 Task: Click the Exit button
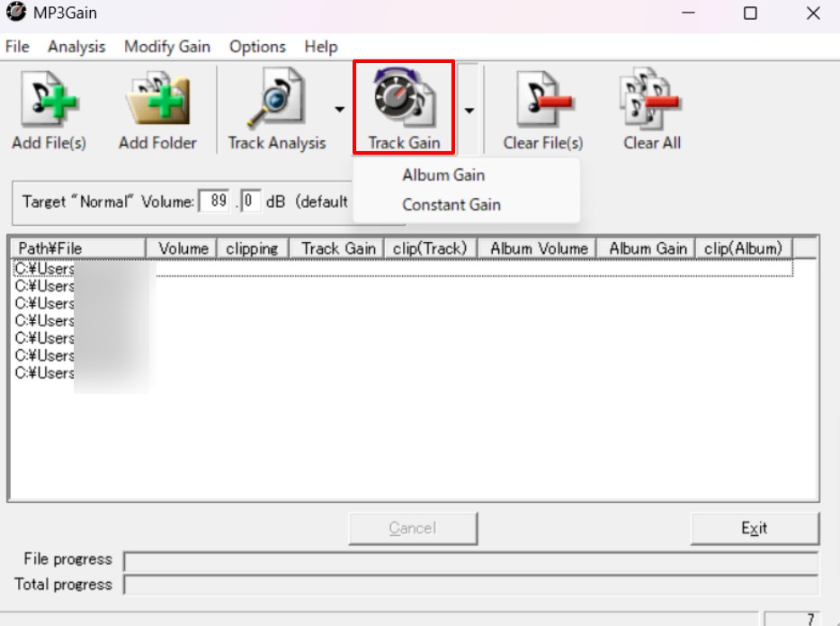point(755,529)
